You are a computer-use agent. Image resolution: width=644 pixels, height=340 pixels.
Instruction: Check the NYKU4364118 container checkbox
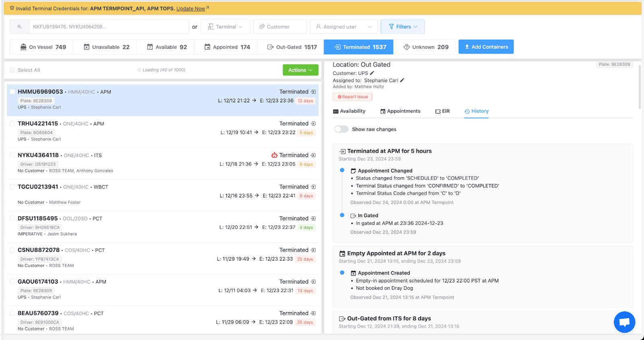tap(12, 155)
